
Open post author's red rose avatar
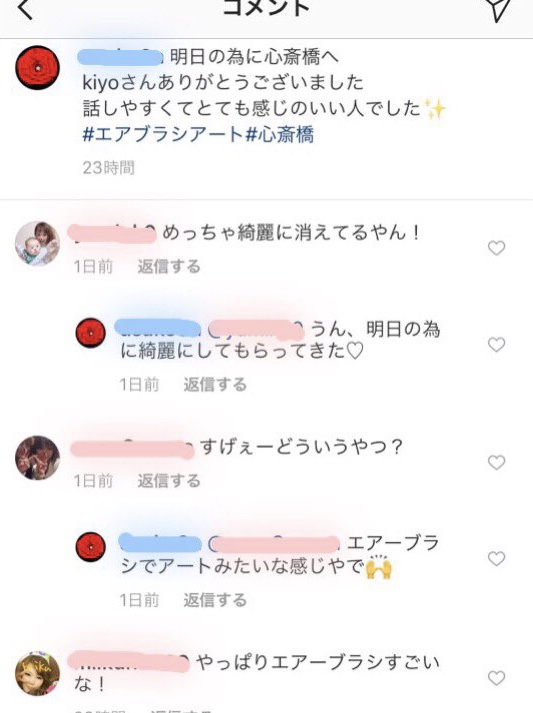pos(38,67)
